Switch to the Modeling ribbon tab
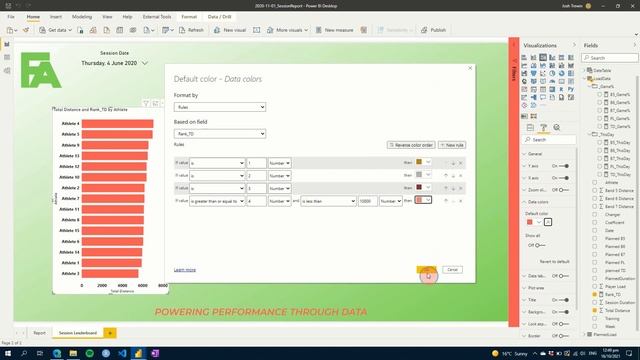Viewport: 640px width, 360px height. click(x=82, y=17)
